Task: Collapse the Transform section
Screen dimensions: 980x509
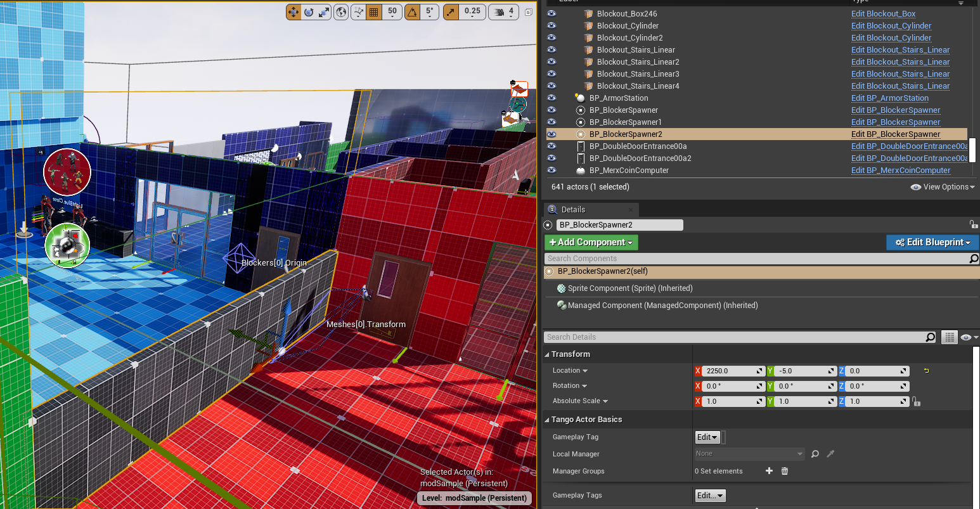Action: pos(548,354)
